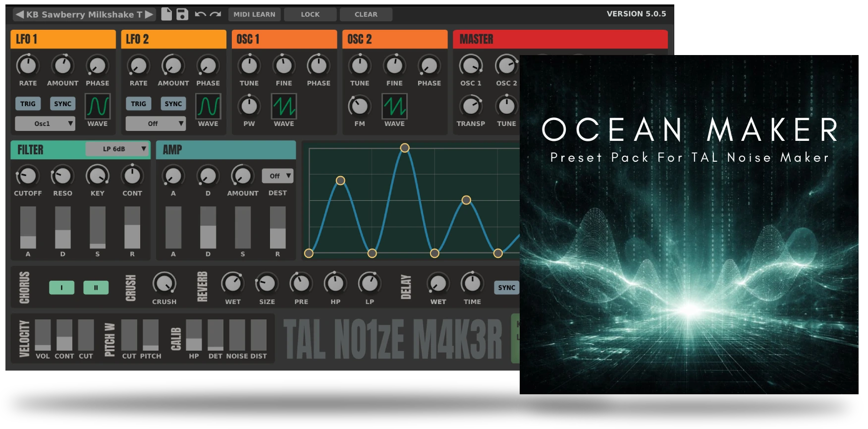Click the Delay TIME knob
This screenshot has width=868, height=429.
pos(472,283)
